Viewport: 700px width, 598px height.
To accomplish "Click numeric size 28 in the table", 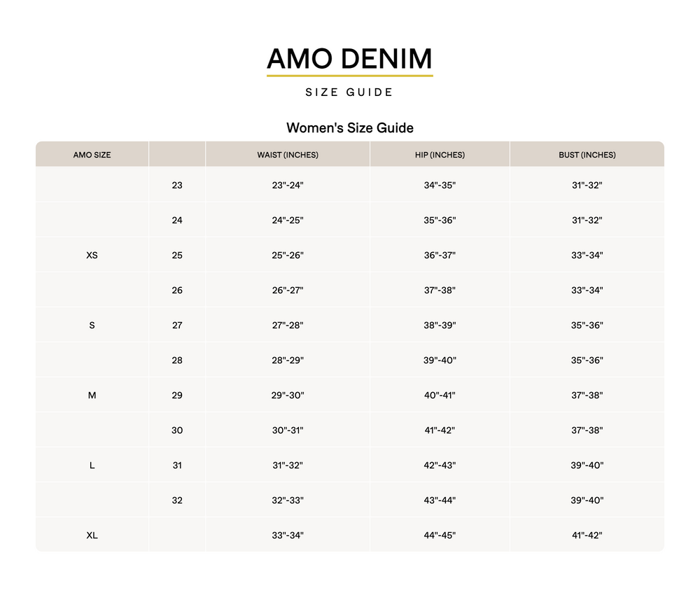I will 177,361.
